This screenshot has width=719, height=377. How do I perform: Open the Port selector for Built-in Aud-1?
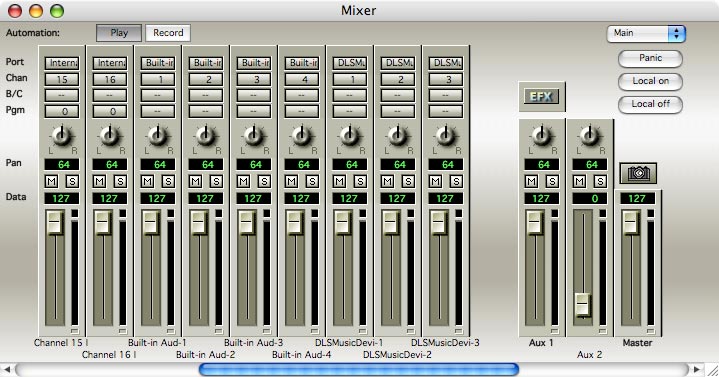point(158,63)
